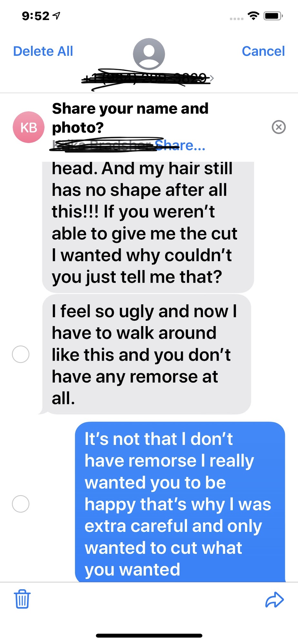The height and width of the screenshot is (644, 298).
Task: Tap the blue 'have remorse' reply bubble
Action: point(180,502)
